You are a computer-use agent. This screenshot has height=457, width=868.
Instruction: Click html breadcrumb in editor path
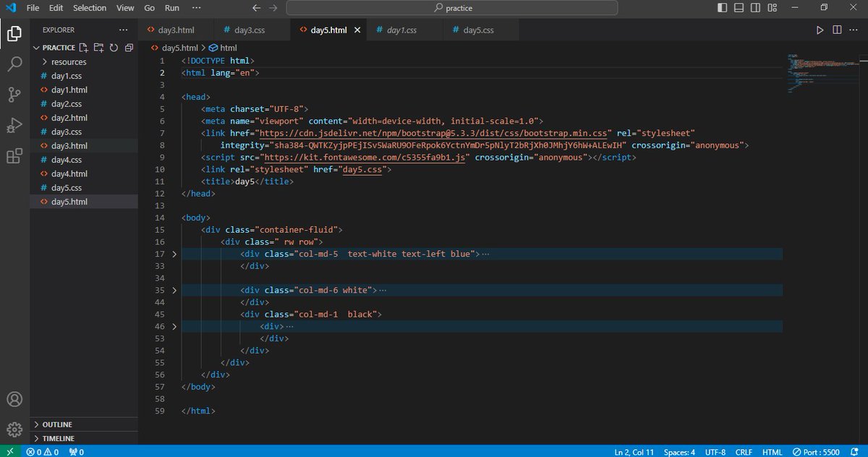coord(223,48)
